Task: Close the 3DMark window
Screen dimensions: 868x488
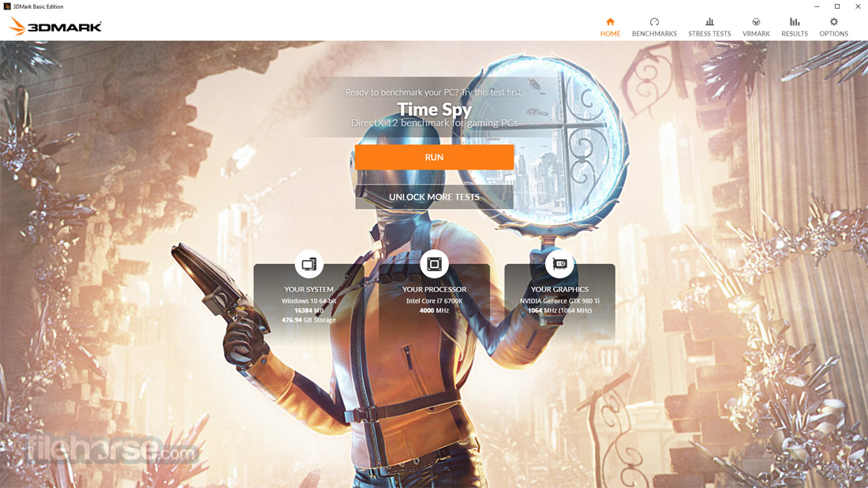Action: click(858, 6)
